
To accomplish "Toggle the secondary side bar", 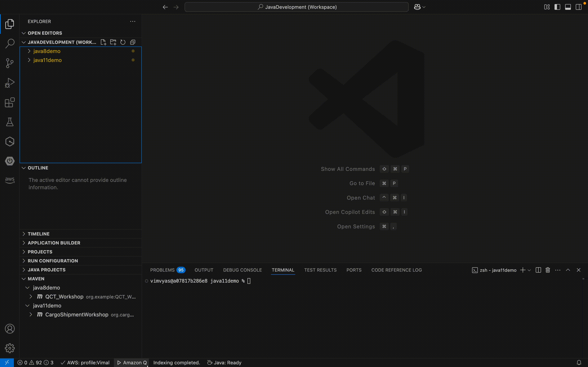I will pyautogui.click(x=579, y=7).
